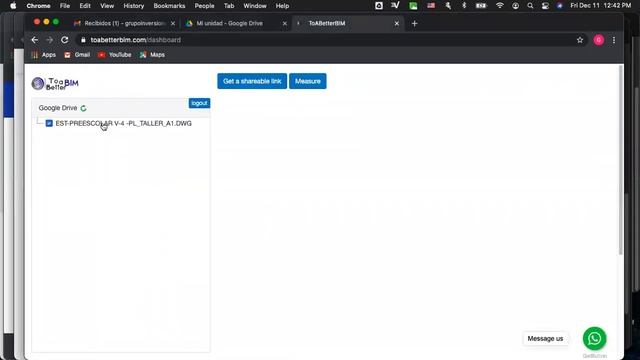
Task: Reload the current page
Action: pos(64,40)
